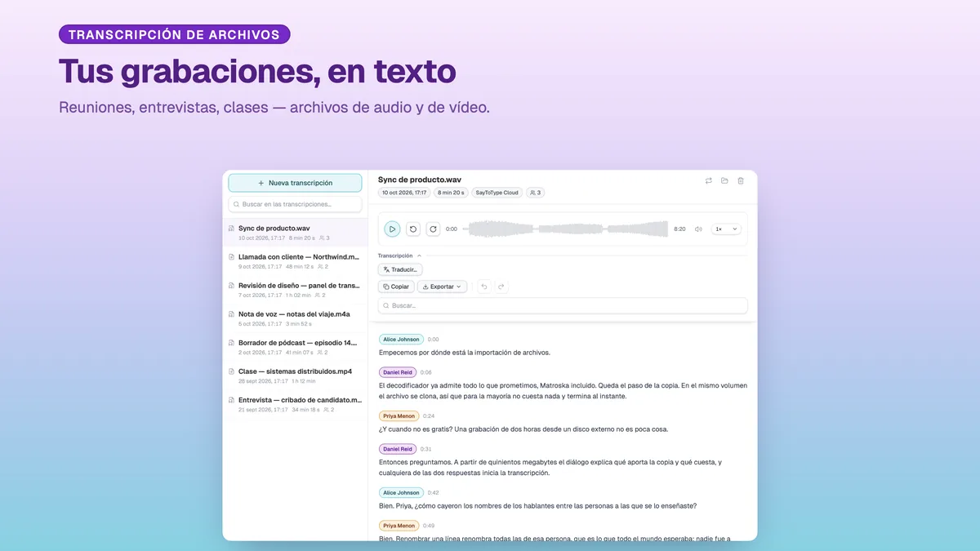Viewport: 980px width, 551px height.
Task: Play the Sync de producto.wav audio
Action: coord(392,229)
